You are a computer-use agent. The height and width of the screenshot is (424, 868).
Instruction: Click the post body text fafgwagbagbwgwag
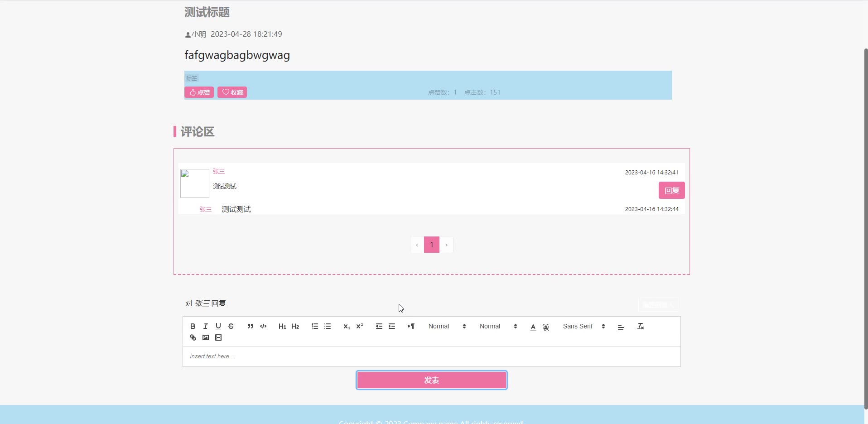(237, 55)
